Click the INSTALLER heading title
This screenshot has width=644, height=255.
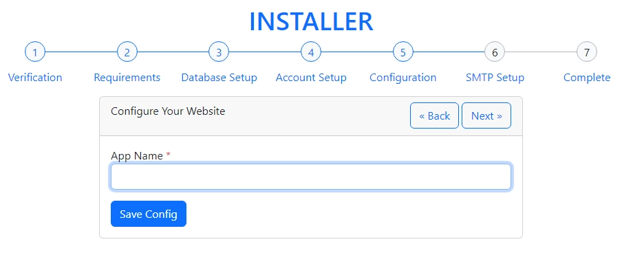point(311,22)
